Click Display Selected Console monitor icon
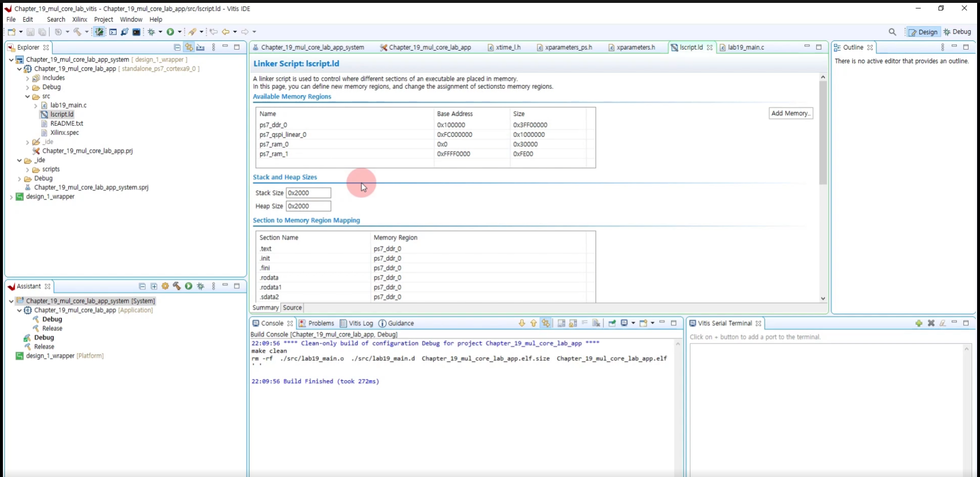Screen dimensions: 980x477 tap(624, 323)
